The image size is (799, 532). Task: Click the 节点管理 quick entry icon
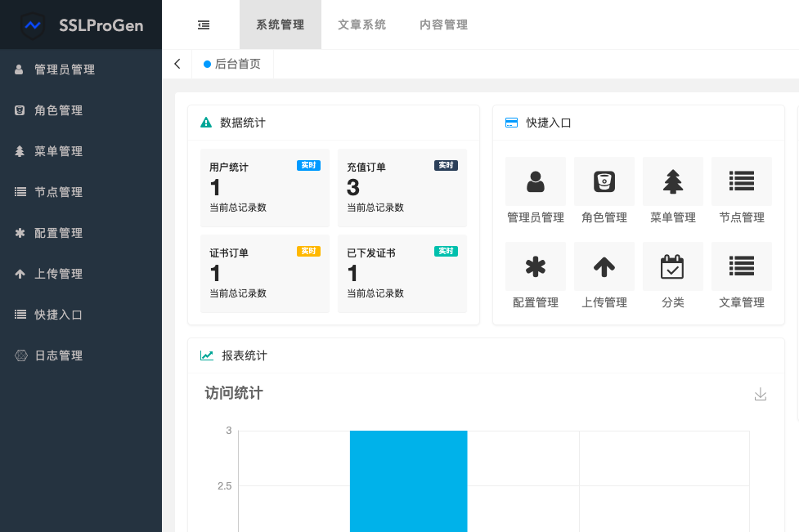coord(741,181)
